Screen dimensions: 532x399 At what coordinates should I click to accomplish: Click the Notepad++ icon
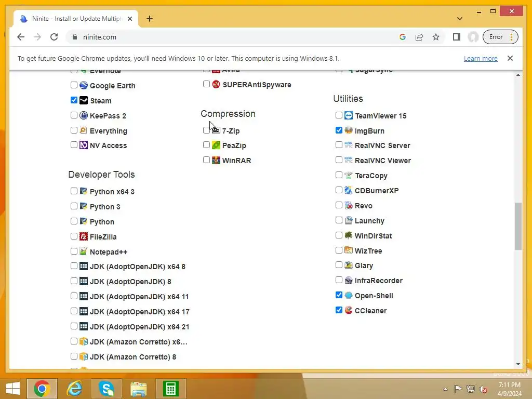84,251
